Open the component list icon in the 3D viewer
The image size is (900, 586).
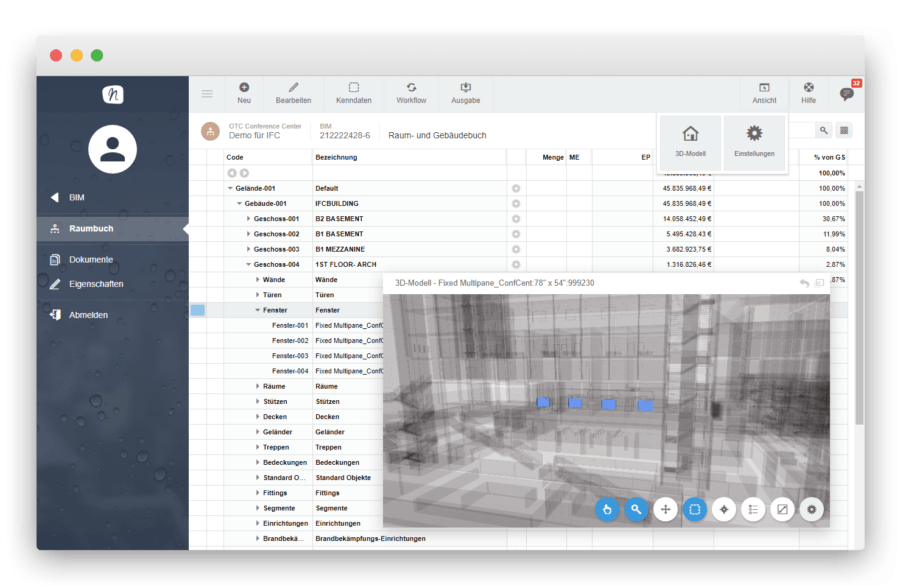pos(752,509)
